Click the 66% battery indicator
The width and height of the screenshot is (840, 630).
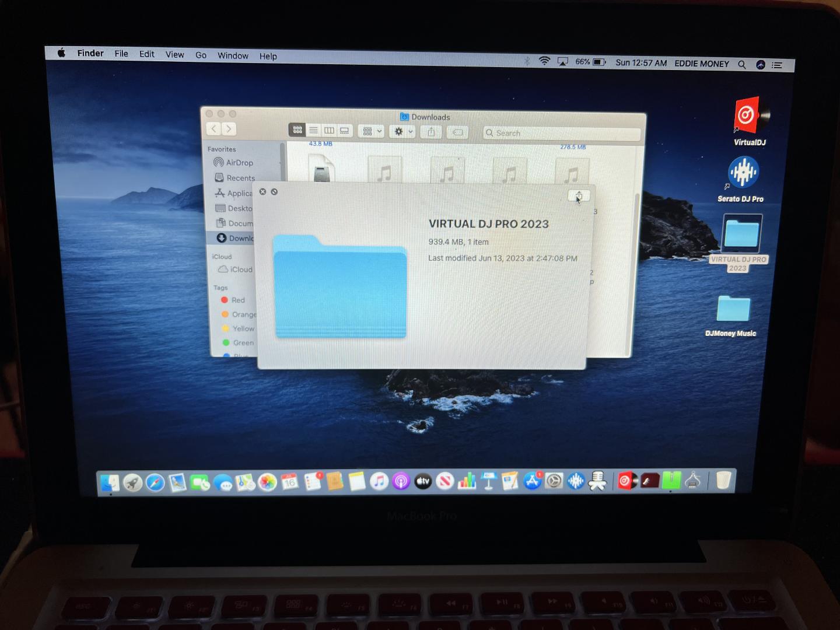(590, 62)
